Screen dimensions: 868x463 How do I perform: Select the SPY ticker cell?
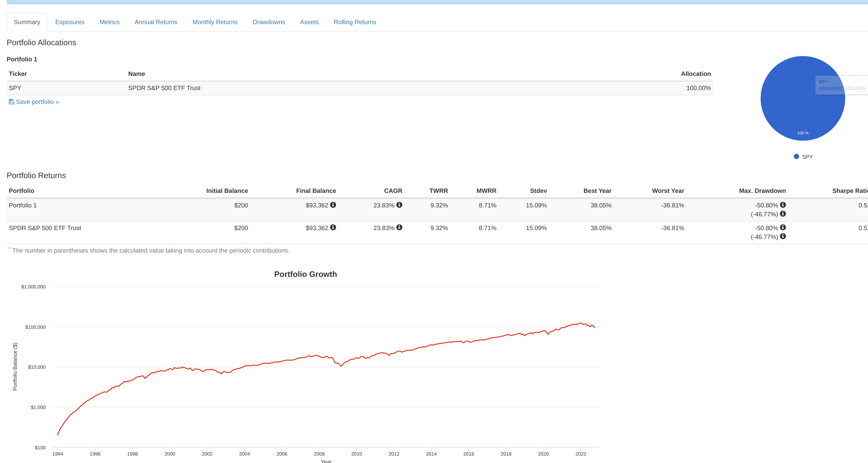tap(15, 88)
